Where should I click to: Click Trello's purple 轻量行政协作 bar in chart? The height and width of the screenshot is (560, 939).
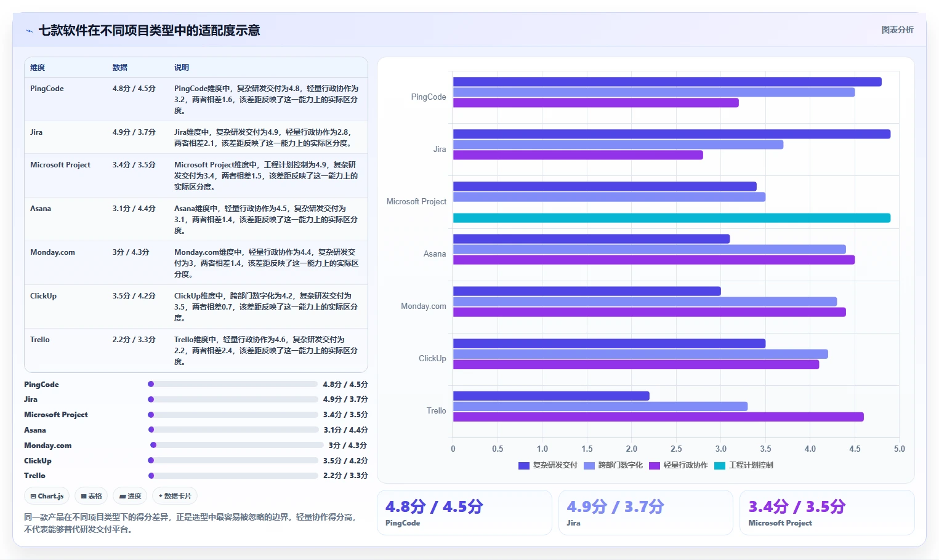point(658,417)
